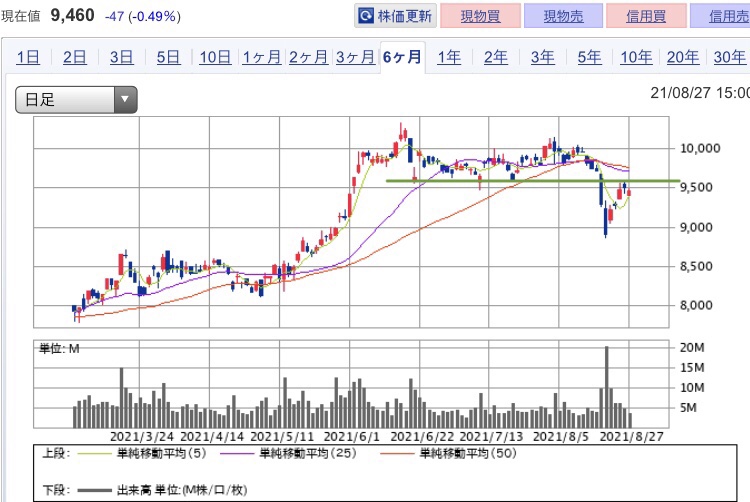Click the 2021/8/27 date axis label

[631, 437]
